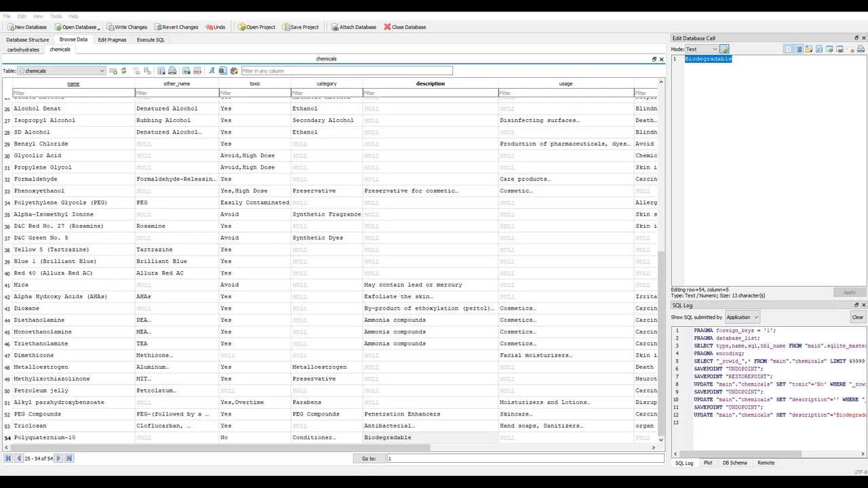Click the SQL Log horizontal scrollbar
This screenshot has width=868, height=488.
pos(739,454)
